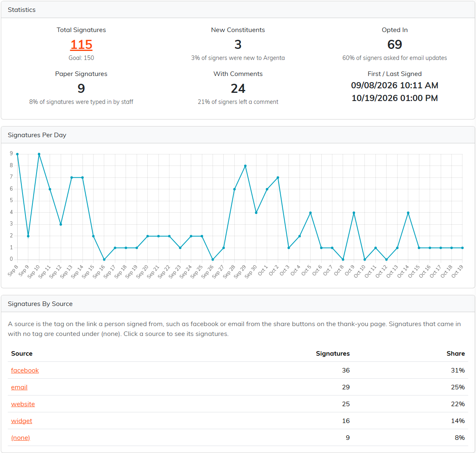The width and height of the screenshot is (476, 453).
Task: Click the Sep 29 data point at 8
Action: tap(245, 166)
